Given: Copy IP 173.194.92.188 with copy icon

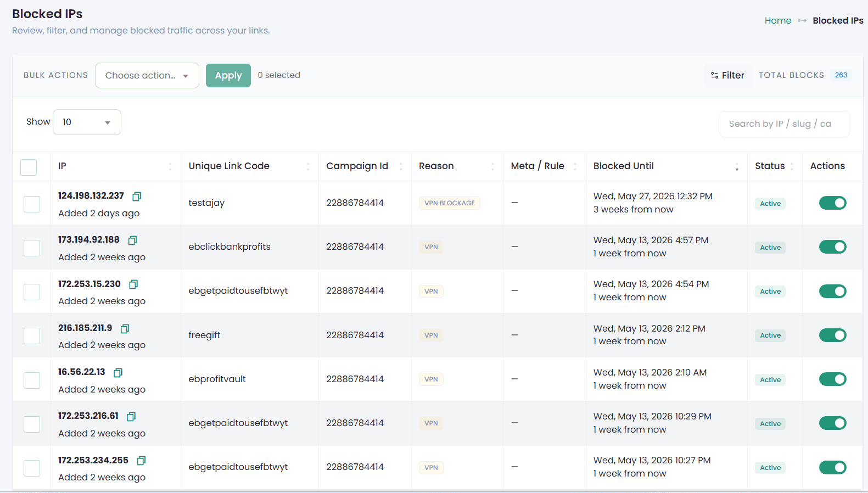Looking at the screenshot, I should click(x=132, y=240).
